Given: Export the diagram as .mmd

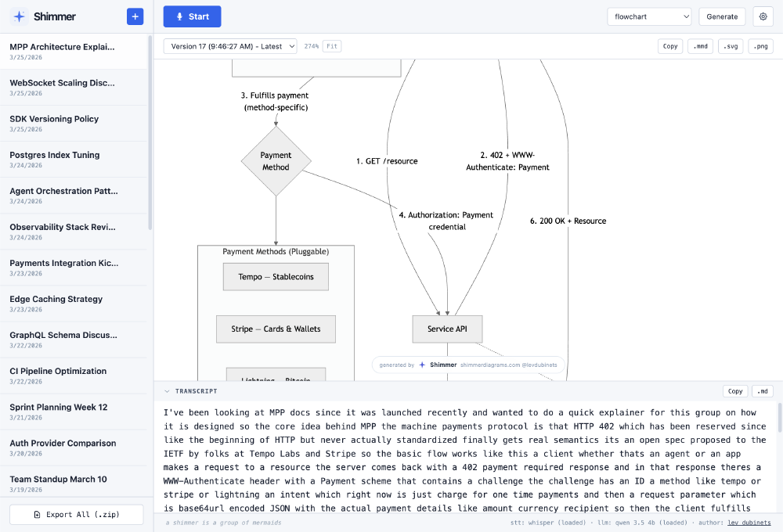Looking at the screenshot, I should (700, 46).
